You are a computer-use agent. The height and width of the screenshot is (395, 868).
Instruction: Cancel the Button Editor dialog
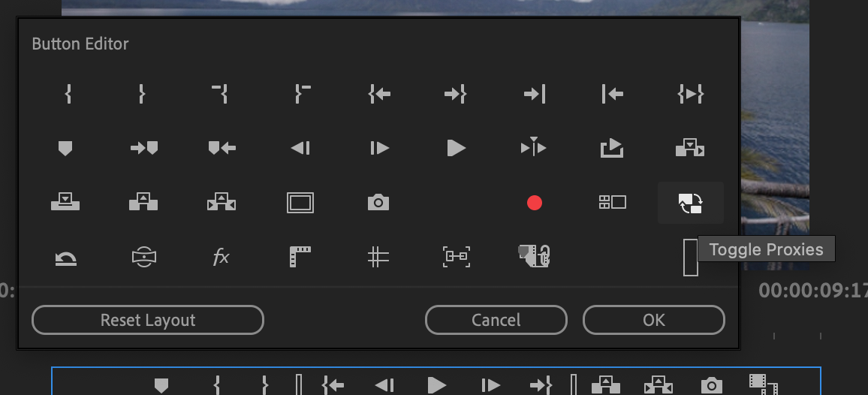tap(496, 320)
